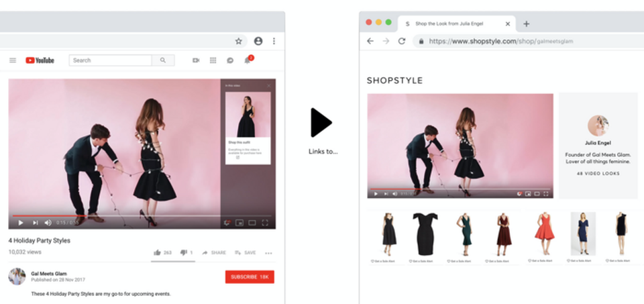Open the Gal Meets Glam channel avatar
The image size is (644, 304).
pyautogui.click(x=17, y=276)
